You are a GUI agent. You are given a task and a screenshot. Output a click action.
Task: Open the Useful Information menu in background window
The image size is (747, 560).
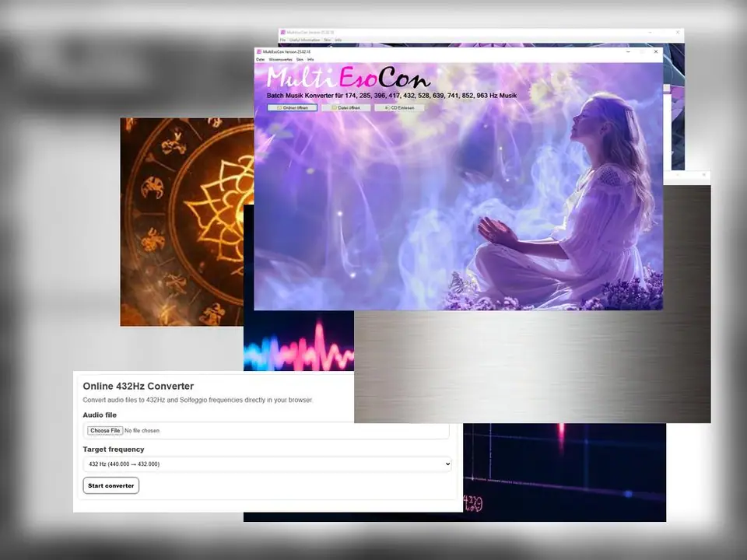coord(305,40)
